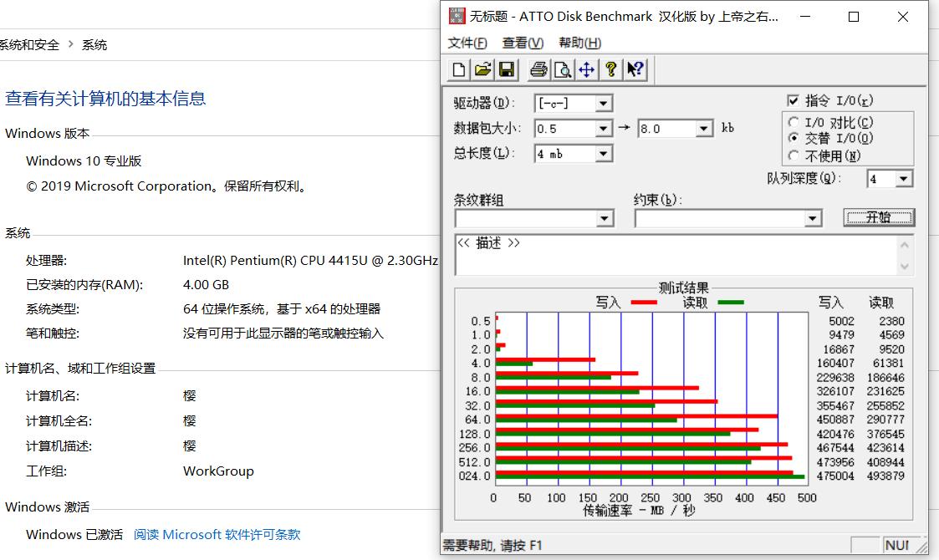Click the yellow question mark Help icon
The image size is (939, 560).
coord(610,69)
